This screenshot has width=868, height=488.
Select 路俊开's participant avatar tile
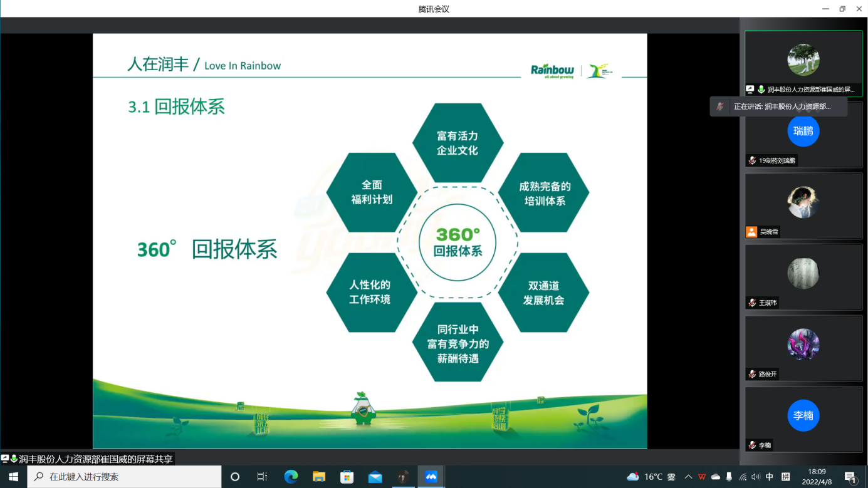pyautogui.click(x=803, y=346)
